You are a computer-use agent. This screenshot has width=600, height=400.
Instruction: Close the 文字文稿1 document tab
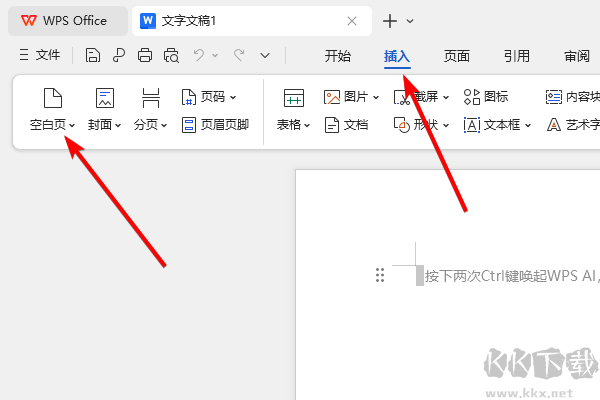352,21
